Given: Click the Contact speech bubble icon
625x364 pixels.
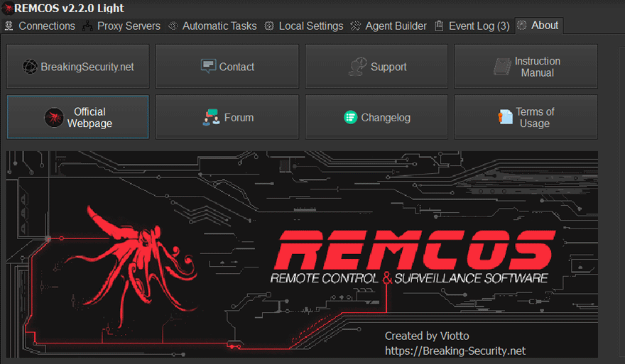Looking at the screenshot, I should [209, 66].
